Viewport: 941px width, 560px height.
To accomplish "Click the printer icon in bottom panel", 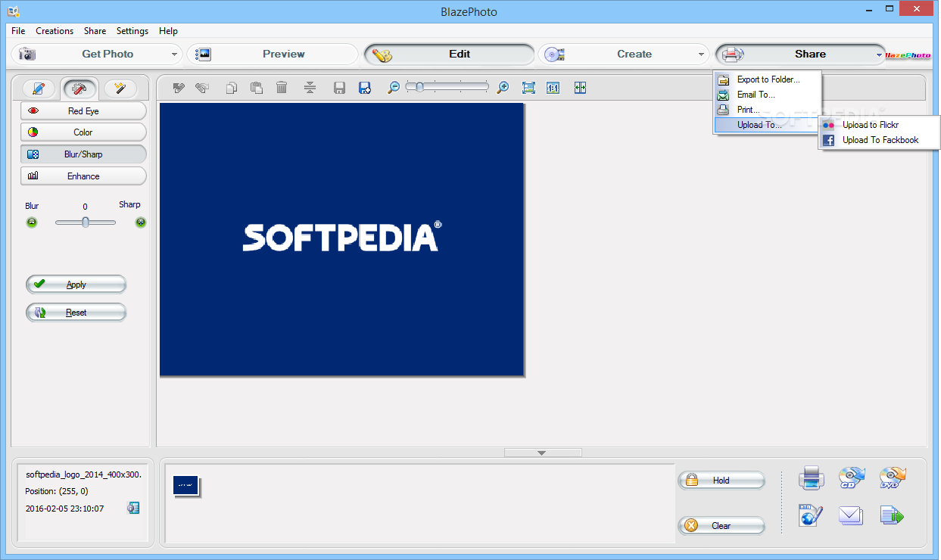I will [x=811, y=478].
